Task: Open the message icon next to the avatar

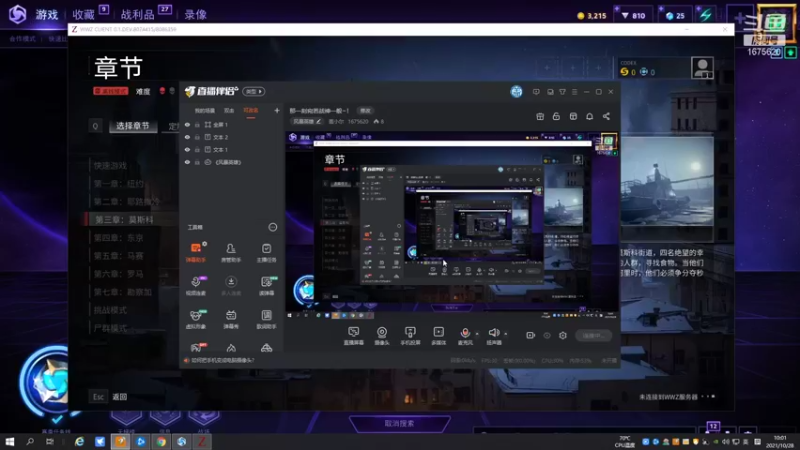Action: [x=536, y=92]
